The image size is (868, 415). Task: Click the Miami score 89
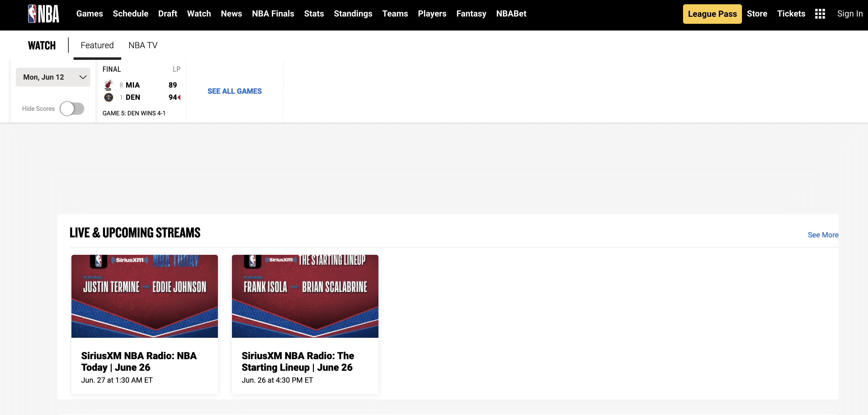(x=172, y=85)
